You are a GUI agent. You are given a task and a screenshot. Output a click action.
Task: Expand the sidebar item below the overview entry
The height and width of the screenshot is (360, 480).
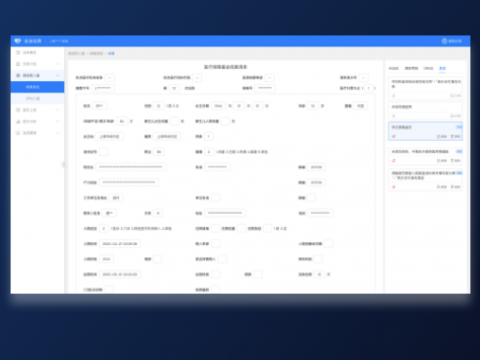point(38,64)
